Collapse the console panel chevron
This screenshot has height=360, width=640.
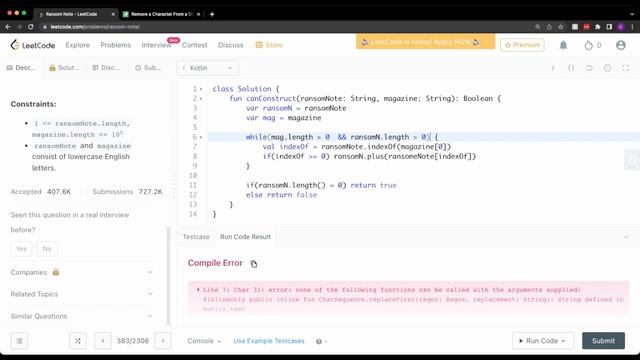(x=626, y=237)
